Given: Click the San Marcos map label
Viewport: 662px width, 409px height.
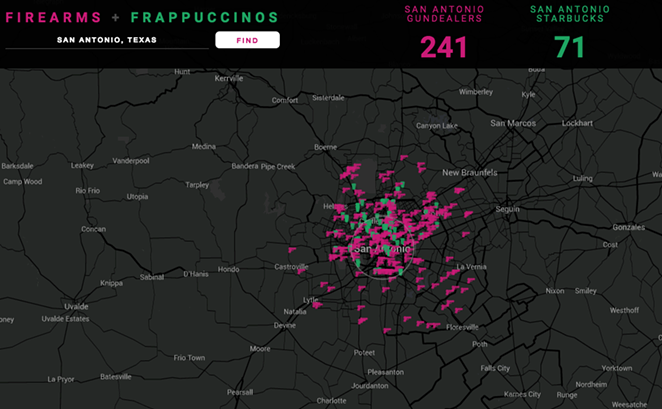Looking at the screenshot, I should tap(513, 123).
